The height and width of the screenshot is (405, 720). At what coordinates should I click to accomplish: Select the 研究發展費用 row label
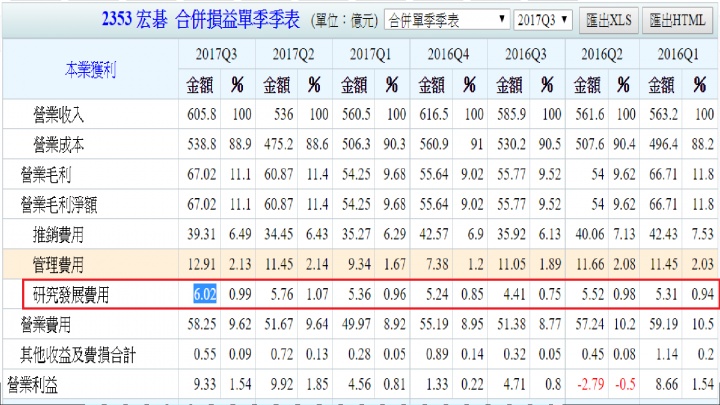(x=71, y=294)
